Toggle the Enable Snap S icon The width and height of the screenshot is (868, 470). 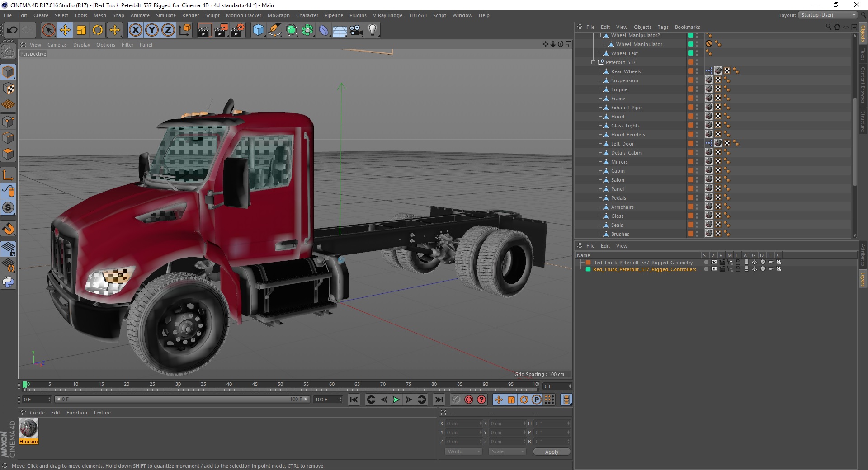[8, 207]
